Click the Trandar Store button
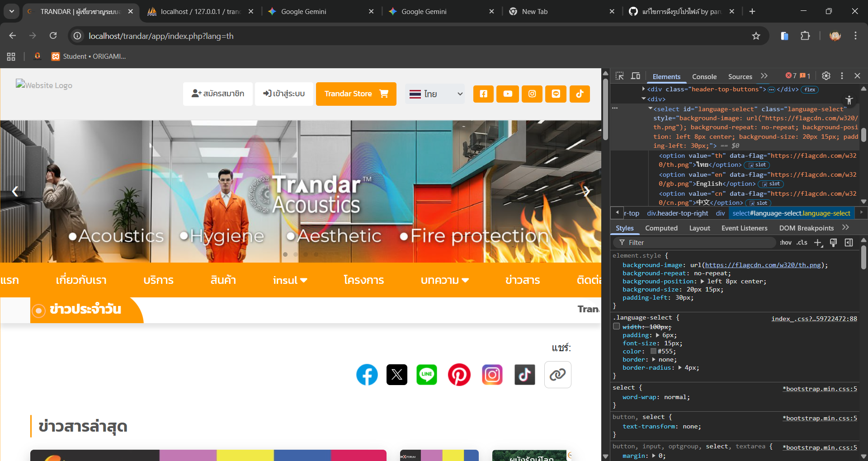Screen dimensions: 868x461 [356, 94]
